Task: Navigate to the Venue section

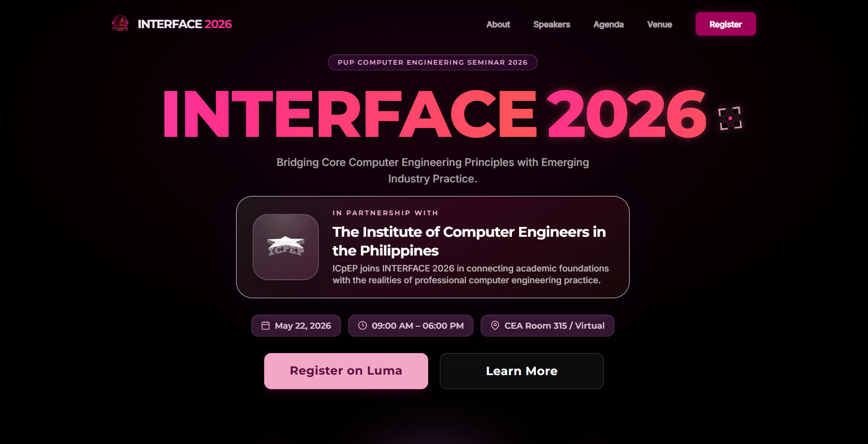Action: tap(660, 24)
